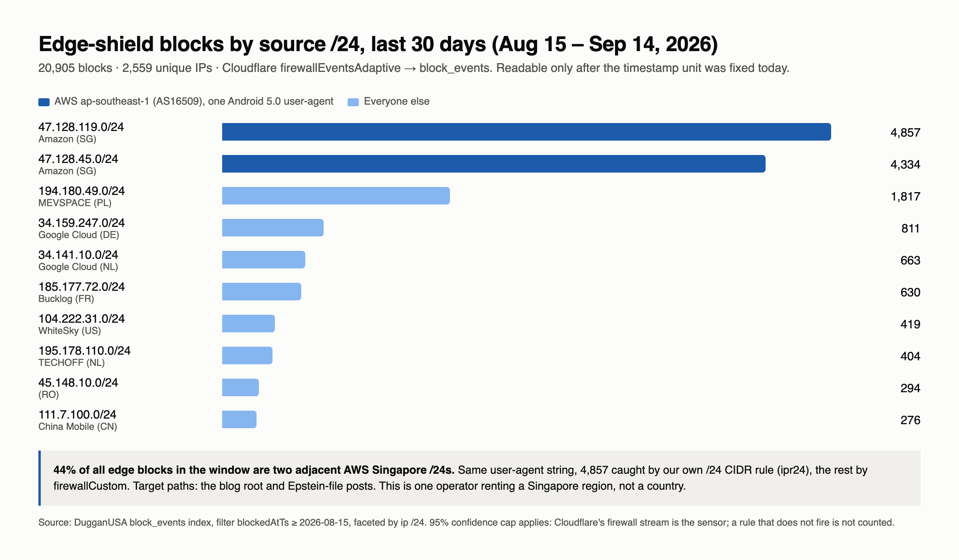Click the chart title Edge-shield blocks

pyautogui.click(x=378, y=44)
